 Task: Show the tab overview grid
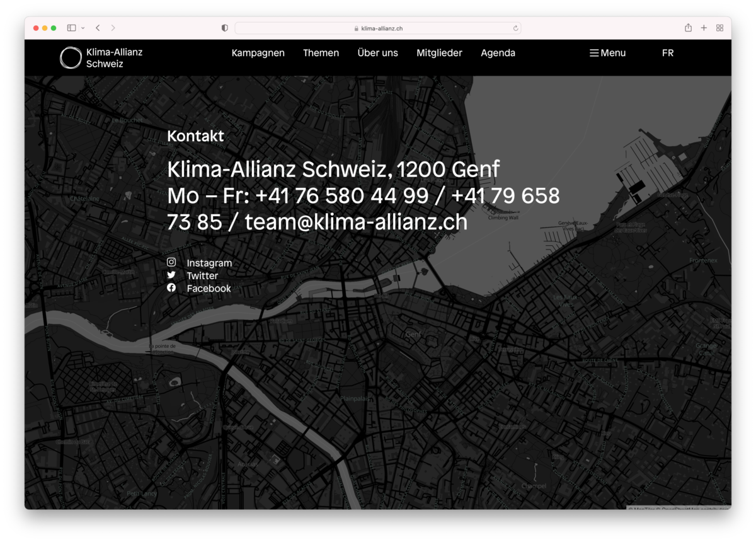pyautogui.click(x=719, y=28)
